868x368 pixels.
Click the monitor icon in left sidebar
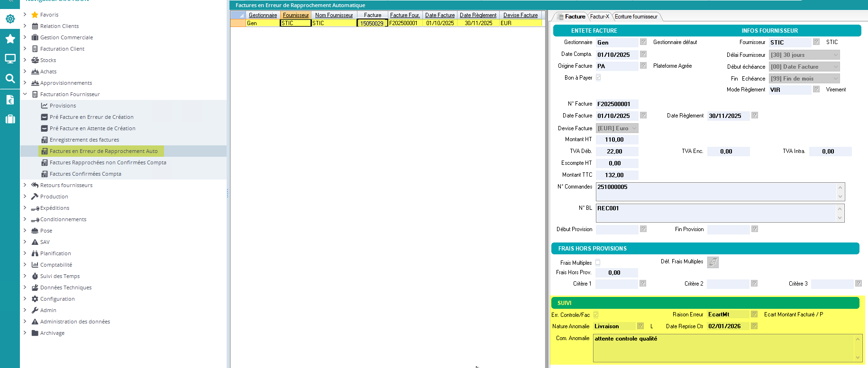10,59
